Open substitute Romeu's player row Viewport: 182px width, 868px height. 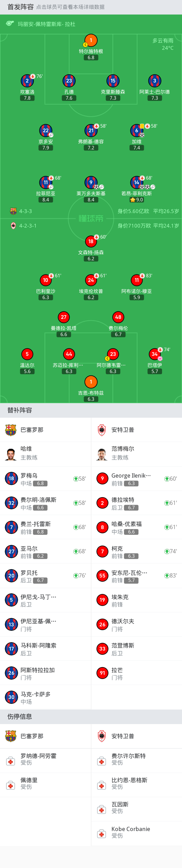pyautogui.click(x=45, y=478)
